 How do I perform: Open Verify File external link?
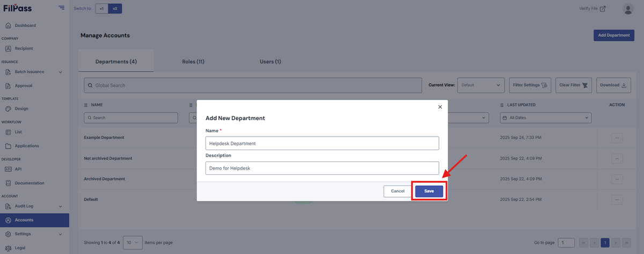click(x=592, y=9)
